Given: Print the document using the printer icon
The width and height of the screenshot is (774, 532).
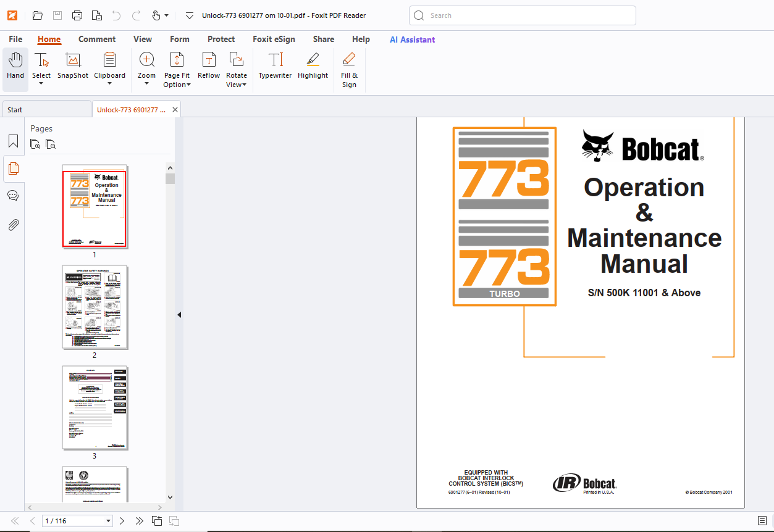Looking at the screenshot, I should (77, 15).
